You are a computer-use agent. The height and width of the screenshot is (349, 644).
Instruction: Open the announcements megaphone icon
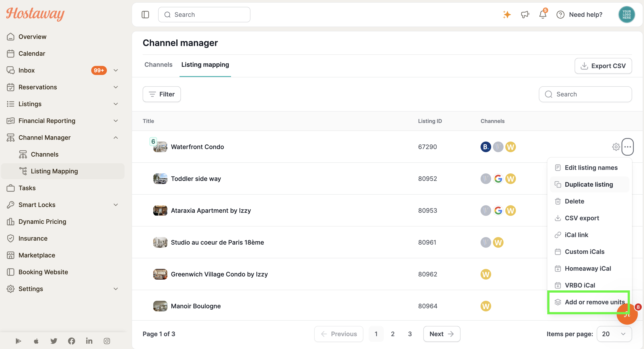[525, 15]
